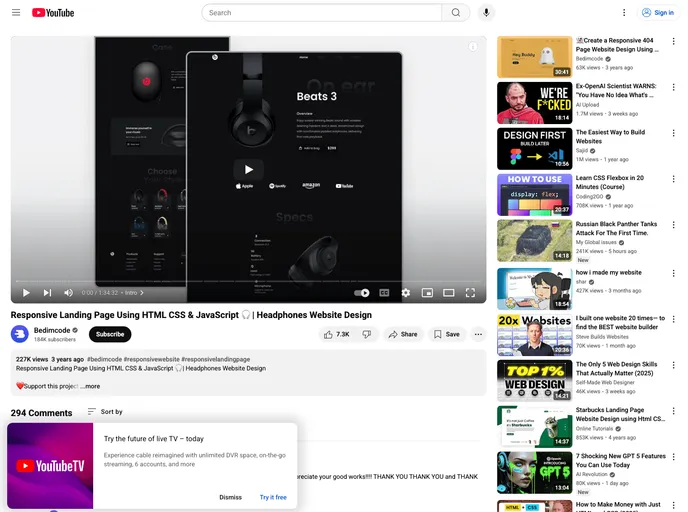Open the #responsivewebsite hashtag

151,359
